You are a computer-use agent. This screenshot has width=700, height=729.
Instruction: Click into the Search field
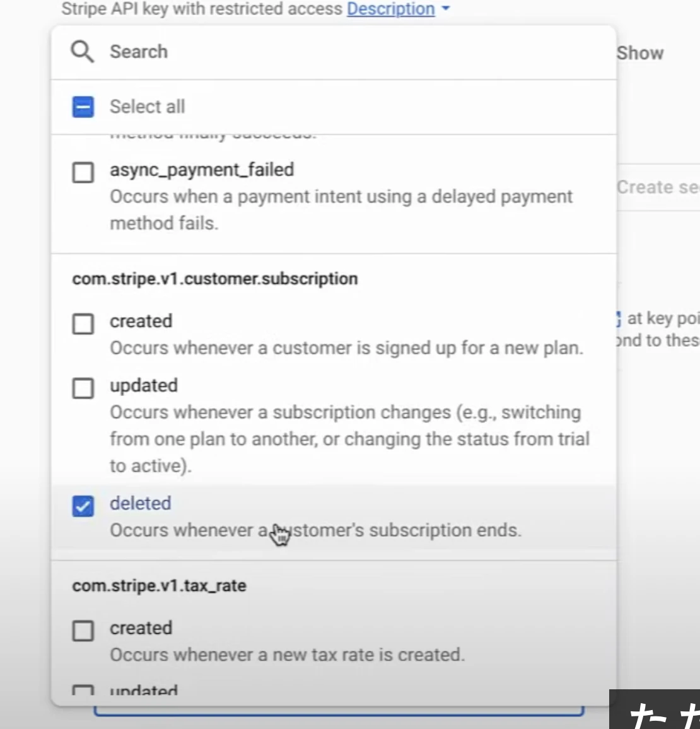point(334,52)
